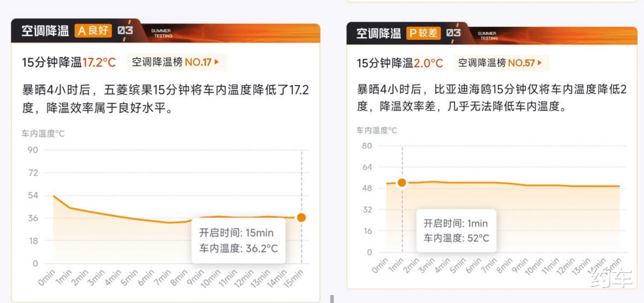
Task: Click the 开启时间: 15min tooltip line
Action: pyautogui.click(x=236, y=233)
